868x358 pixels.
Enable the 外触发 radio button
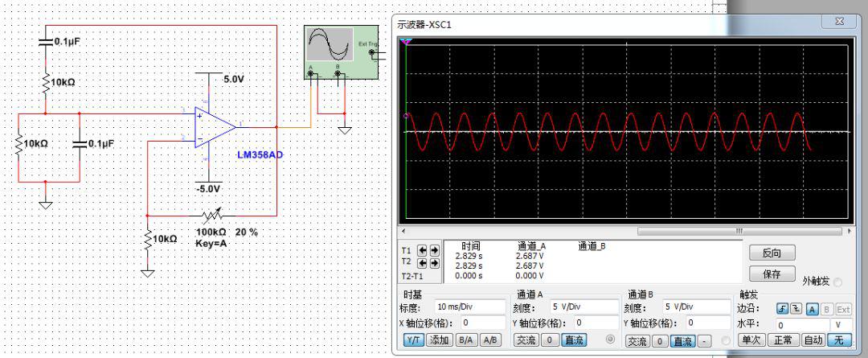coord(838,282)
